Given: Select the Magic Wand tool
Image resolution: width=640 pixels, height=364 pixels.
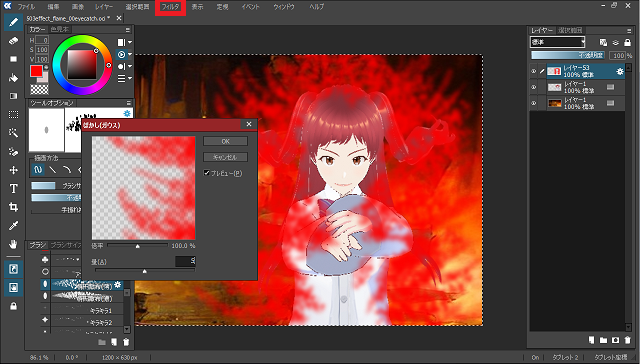Looking at the screenshot, I should [13, 133].
